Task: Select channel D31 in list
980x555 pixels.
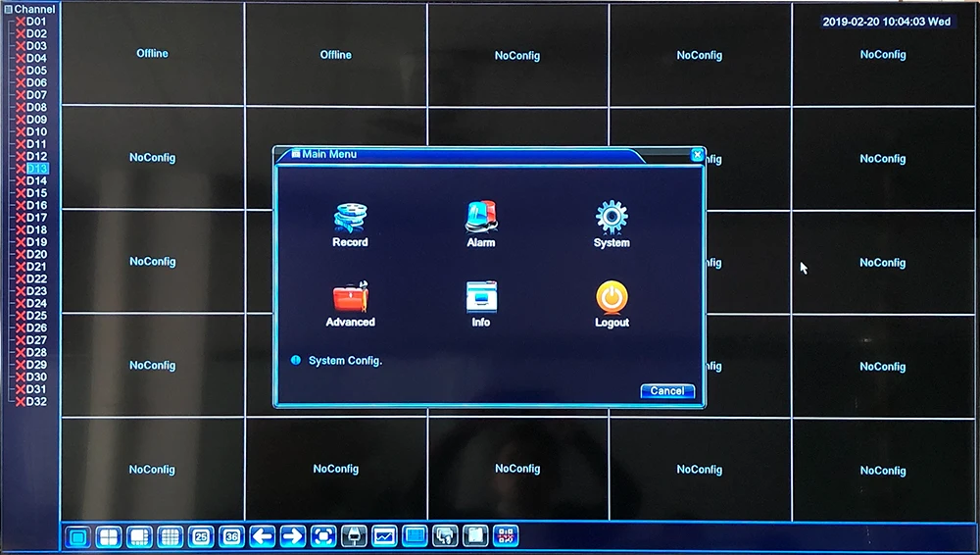Action: (36, 389)
